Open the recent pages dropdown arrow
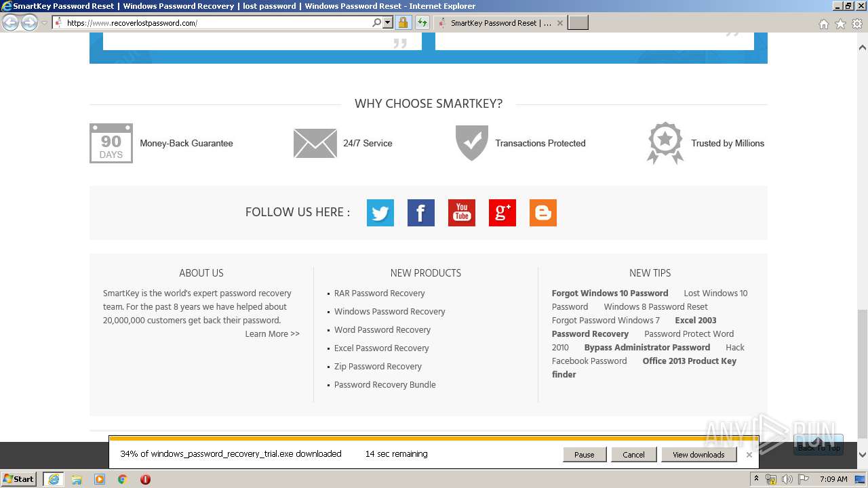 point(44,23)
